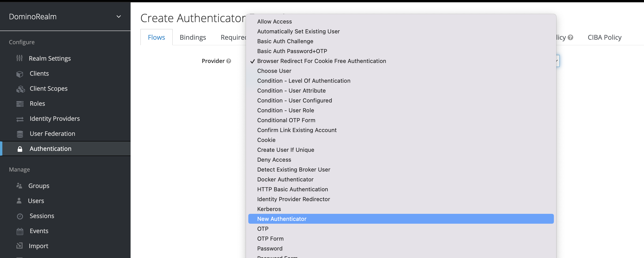
Task: Click the Events calendar icon
Action: tap(20, 231)
